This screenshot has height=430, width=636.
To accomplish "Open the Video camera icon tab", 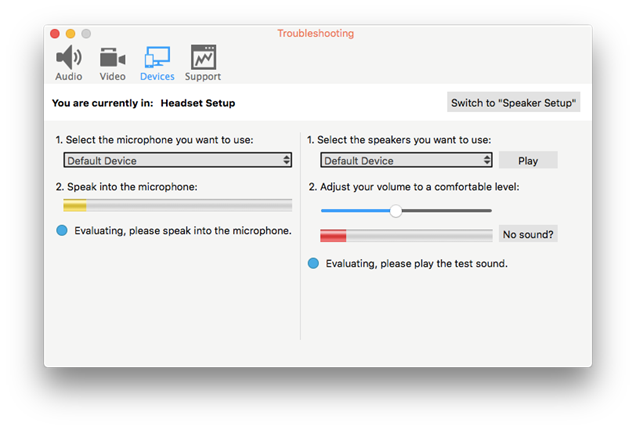I will (x=112, y=57).
